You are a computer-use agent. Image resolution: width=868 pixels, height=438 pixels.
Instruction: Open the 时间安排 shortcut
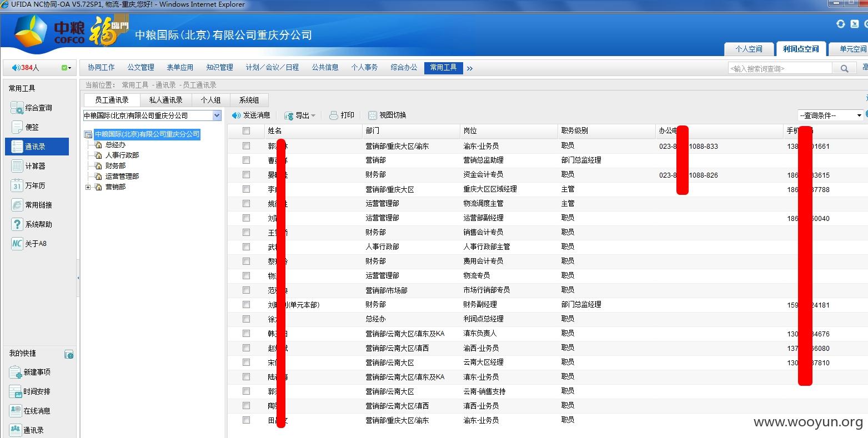click(31, 391)
